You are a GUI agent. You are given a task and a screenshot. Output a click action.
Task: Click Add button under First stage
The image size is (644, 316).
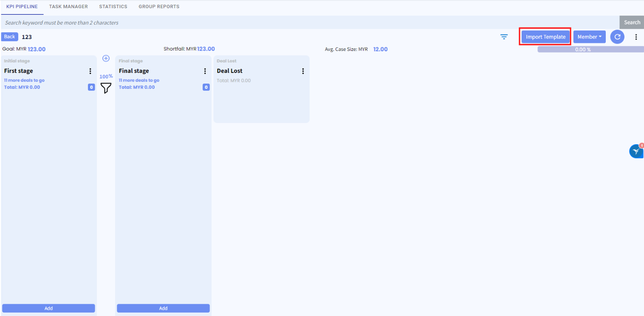[48, 308]
